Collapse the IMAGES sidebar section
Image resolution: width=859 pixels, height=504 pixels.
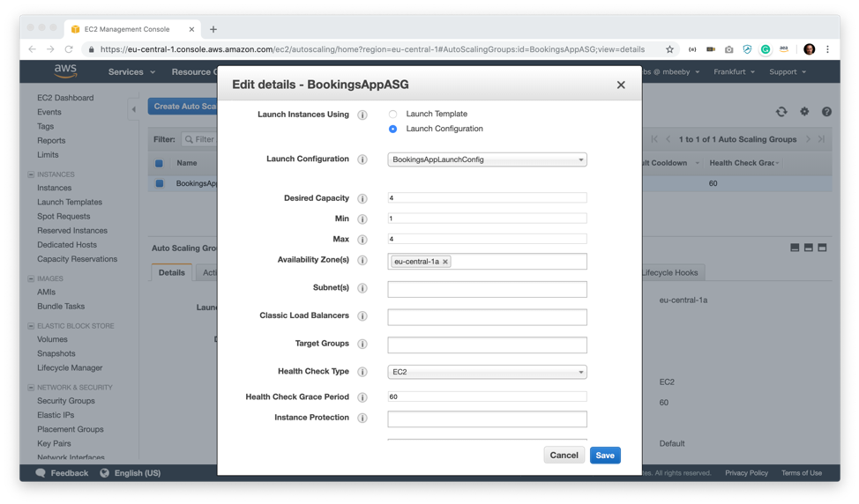tap(31, 278)
